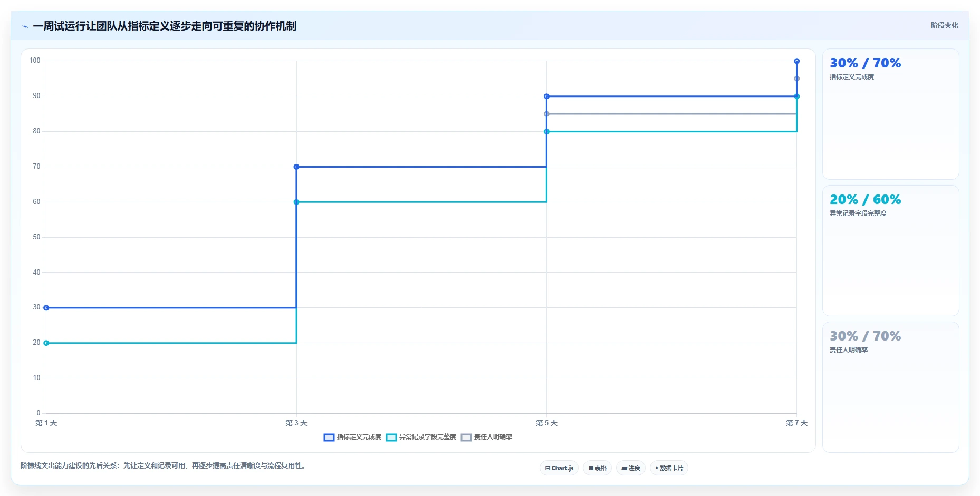Click the Chart.js chip
Viewport: 980px width, 496px height.
click(x=559, y=468)
